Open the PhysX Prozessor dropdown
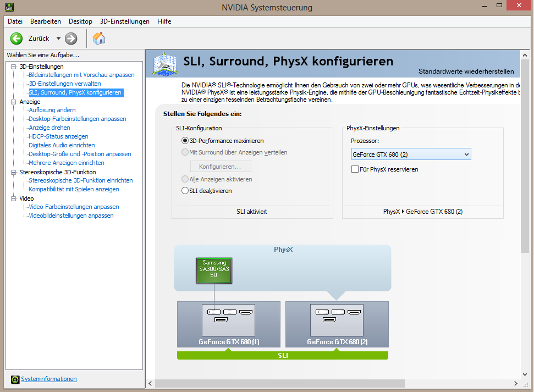 point(411,154)
